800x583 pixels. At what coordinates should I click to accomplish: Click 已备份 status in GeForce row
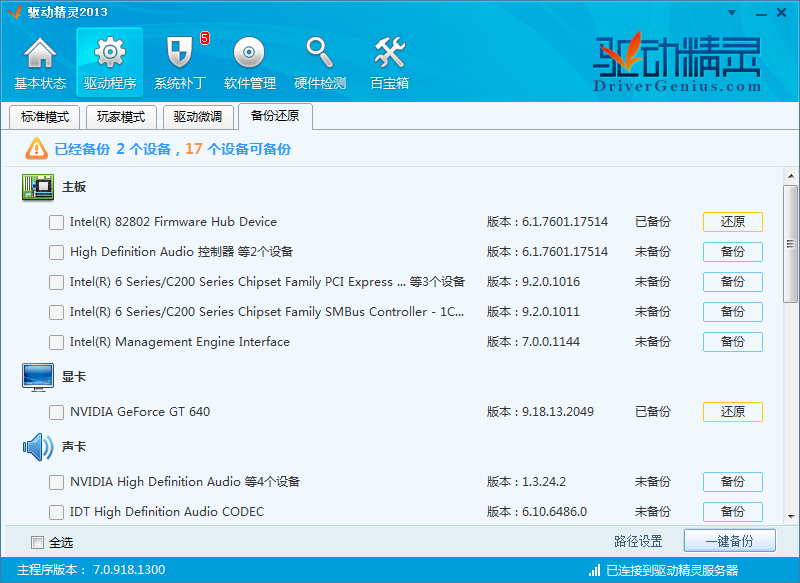(x=653, y=412)
